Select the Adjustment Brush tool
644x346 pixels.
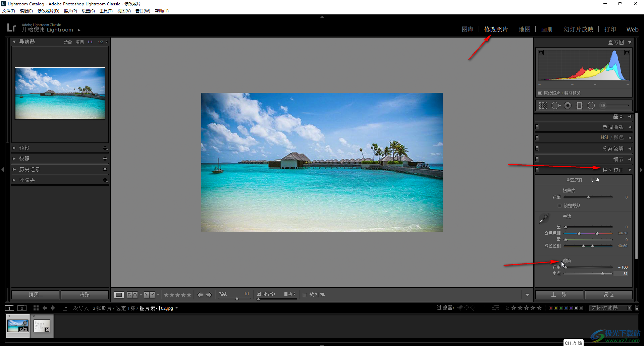[614, 106]
